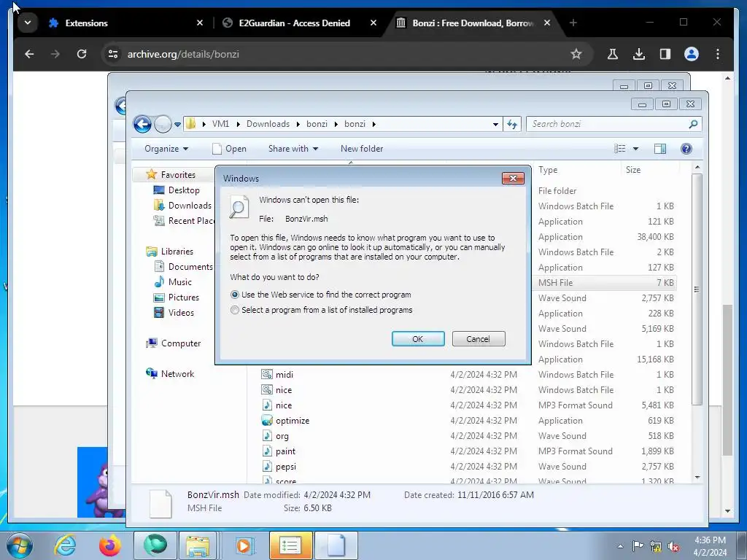
Task: Select Computer in navigation pane
Action: tap(181, 343)
